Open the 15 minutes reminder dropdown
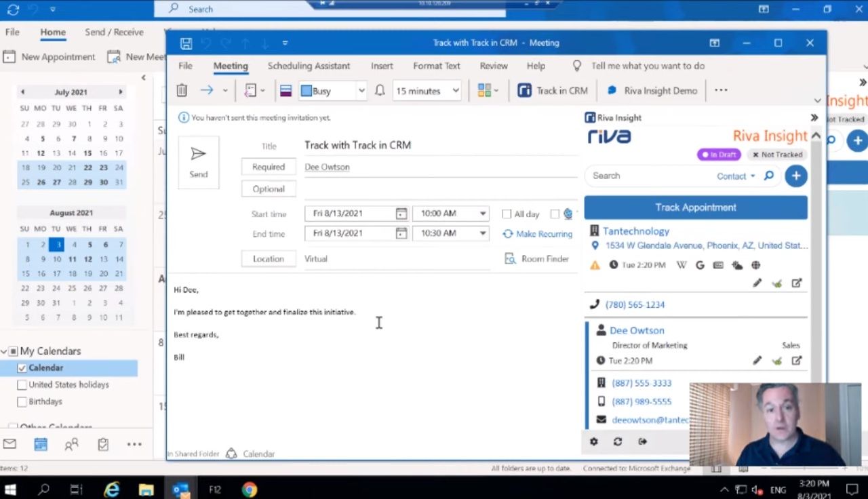The image size is (868, 499). [456, 90]
